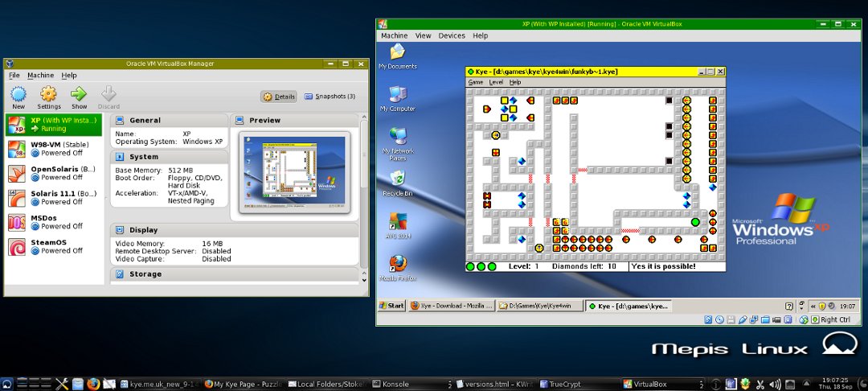
Task: Toggle the Details view button
Action: pos(279,97)
